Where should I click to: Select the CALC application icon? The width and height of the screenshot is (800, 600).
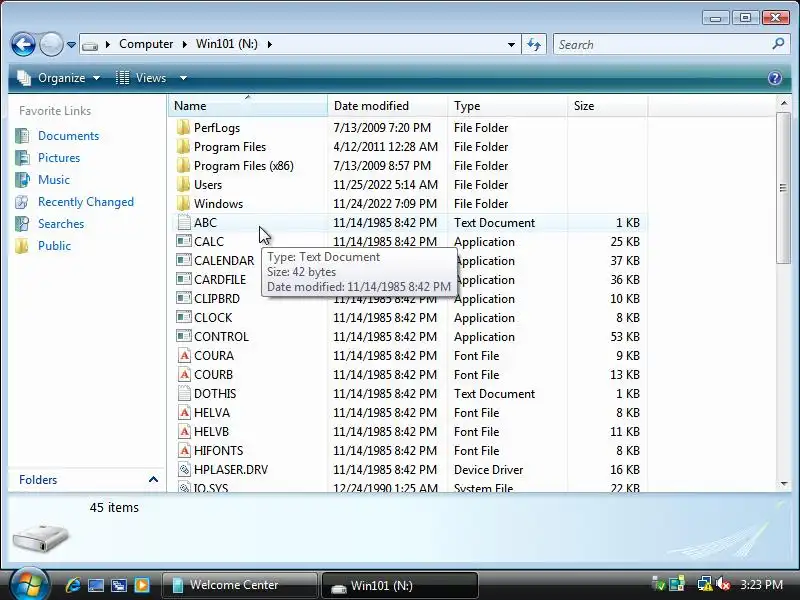[184, 241]
